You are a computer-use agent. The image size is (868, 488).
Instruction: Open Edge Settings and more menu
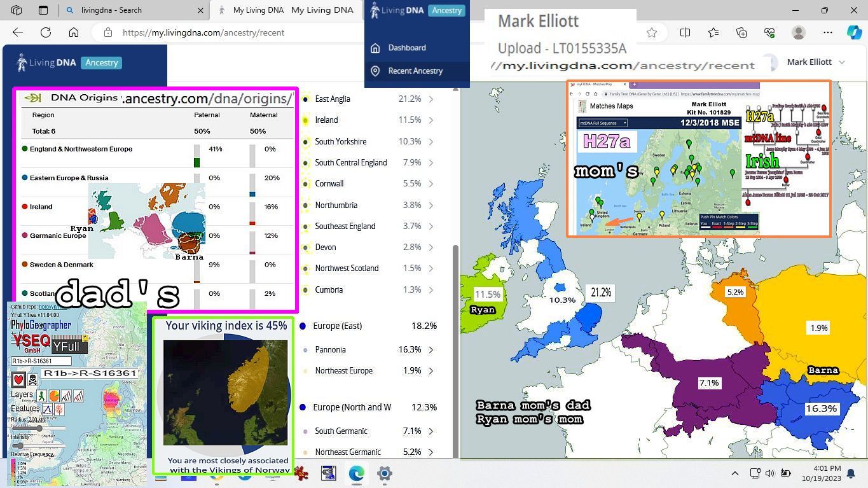point(827,32)
